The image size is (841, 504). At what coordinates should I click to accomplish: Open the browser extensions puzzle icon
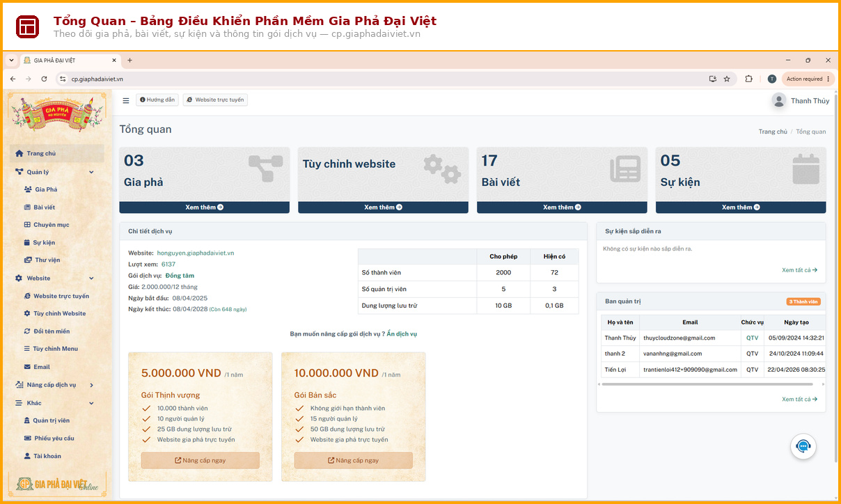(x=749, y=79)
